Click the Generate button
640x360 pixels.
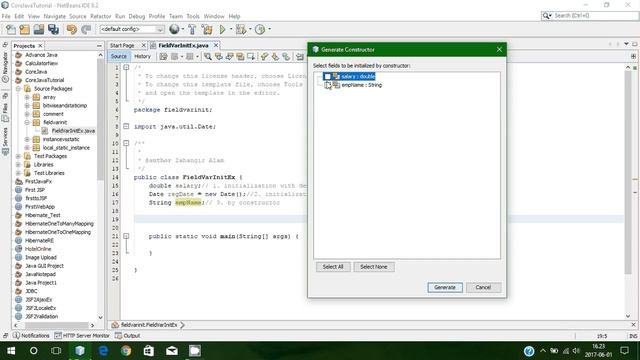pos(445,287)
